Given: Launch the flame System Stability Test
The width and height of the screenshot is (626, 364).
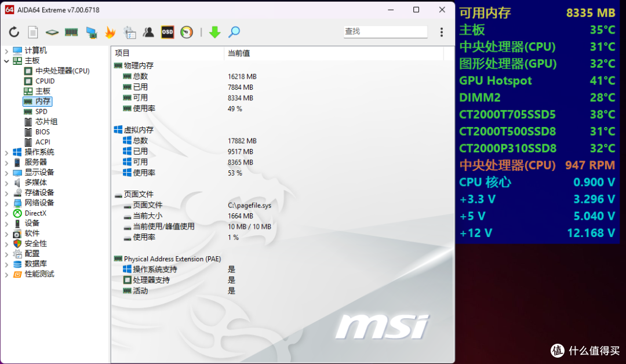Looking at the screenshot, I should [x=110, y=32].
